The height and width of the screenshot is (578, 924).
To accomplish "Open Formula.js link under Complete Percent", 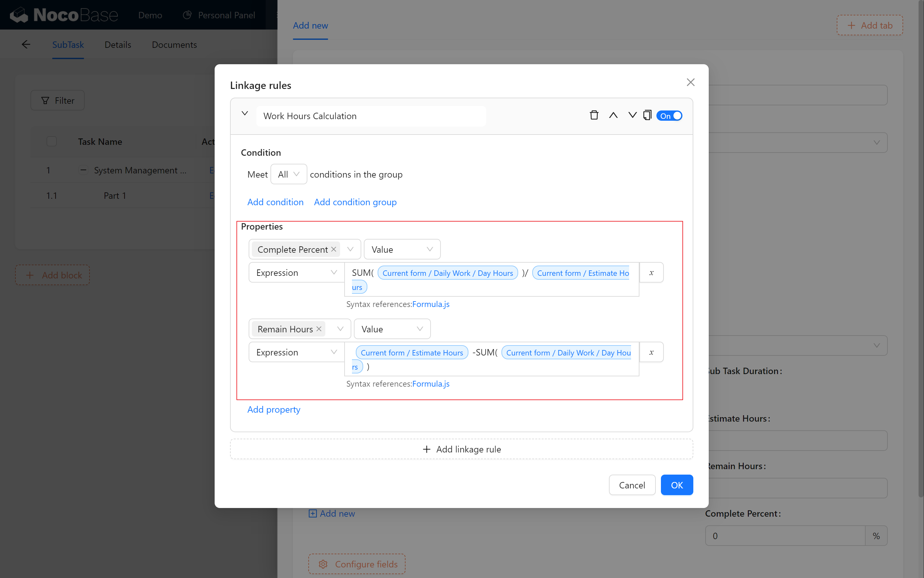I will click(431, 304).
